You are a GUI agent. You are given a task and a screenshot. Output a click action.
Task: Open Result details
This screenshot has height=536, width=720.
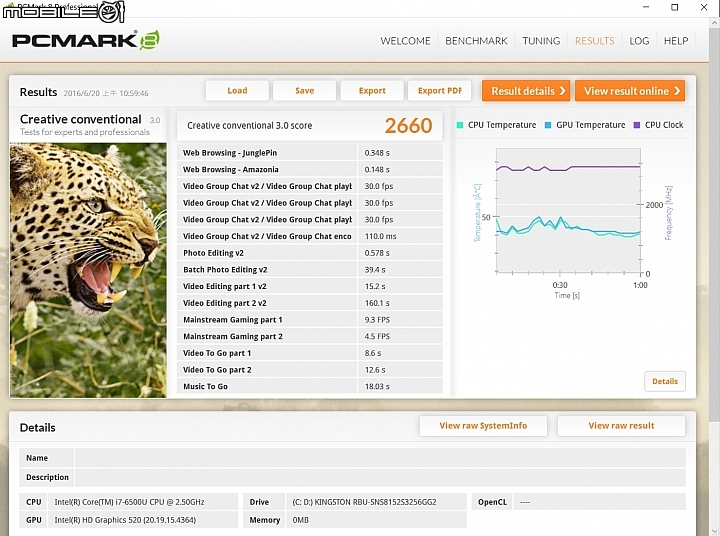pyautogui.click(x=526, y=91)
